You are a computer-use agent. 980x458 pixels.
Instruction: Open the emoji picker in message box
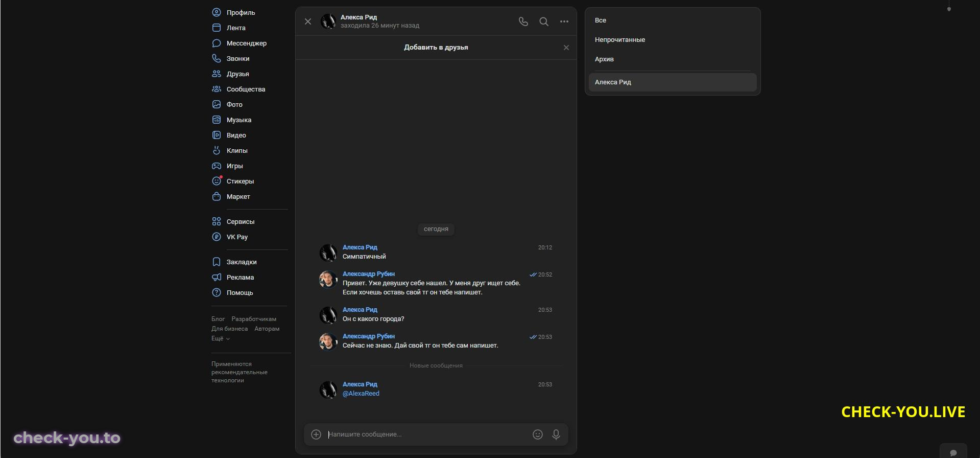tap(538, 434)
